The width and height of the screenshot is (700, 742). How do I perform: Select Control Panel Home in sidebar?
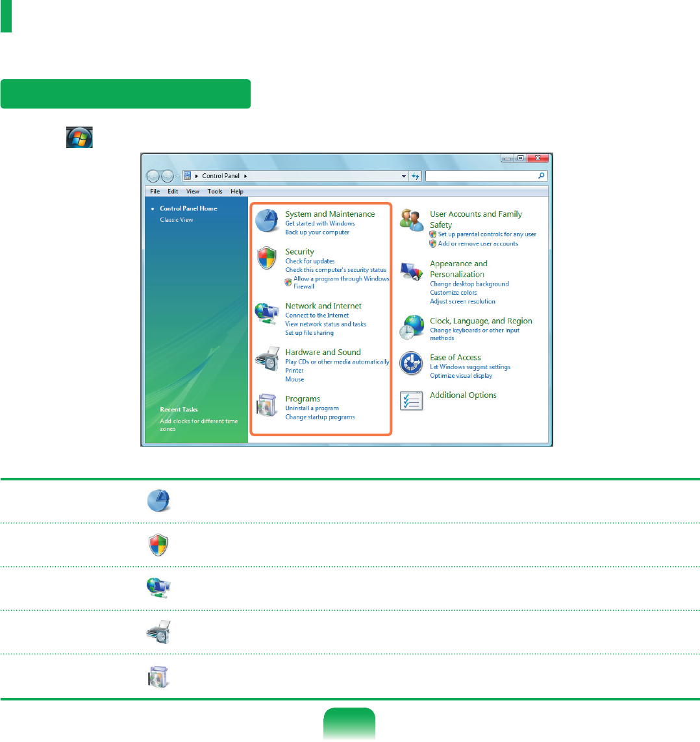(188, 208)
